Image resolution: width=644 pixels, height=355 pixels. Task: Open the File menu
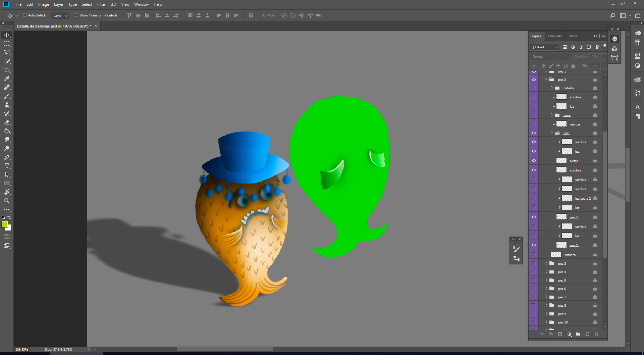click(x=18, y=4)
